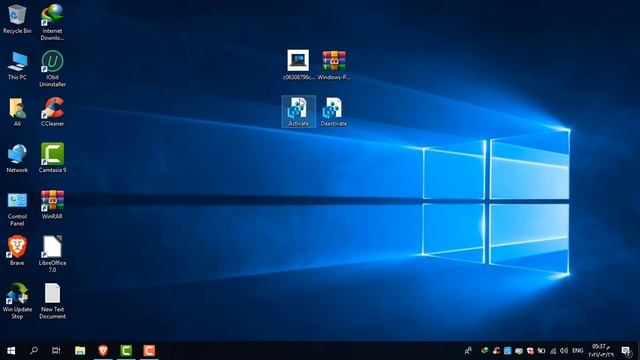The width and height of the screenshot is (640, 360).
Task: Select the Network desktop icon
Action: coord(17,158)
